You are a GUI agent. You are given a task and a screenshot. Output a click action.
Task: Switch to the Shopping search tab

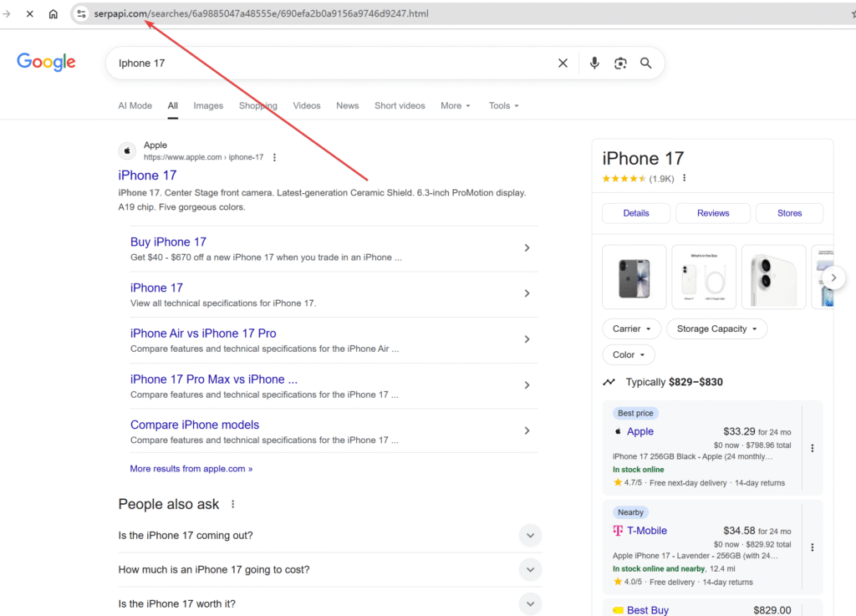(x=257, y=106)
